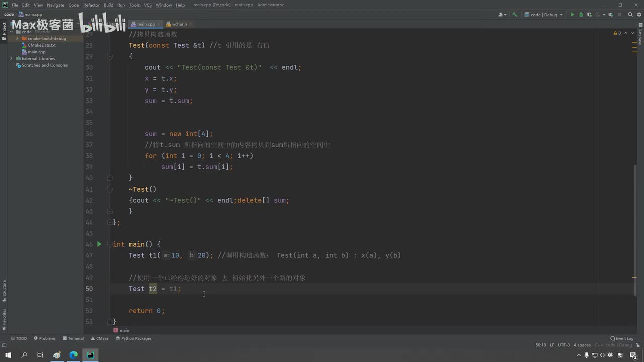The image size is (644, 362).
Task: Open the Windows notification center
Action: point(633,355)
